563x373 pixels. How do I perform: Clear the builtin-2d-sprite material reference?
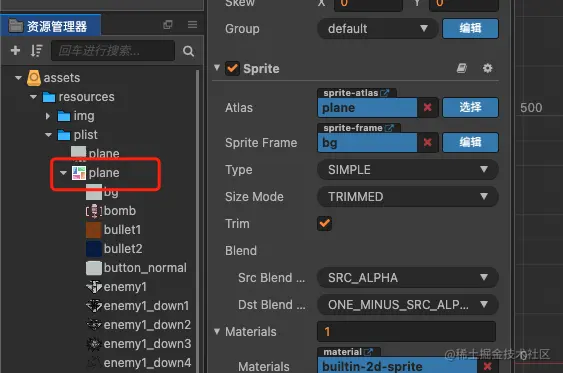(487, 366)
